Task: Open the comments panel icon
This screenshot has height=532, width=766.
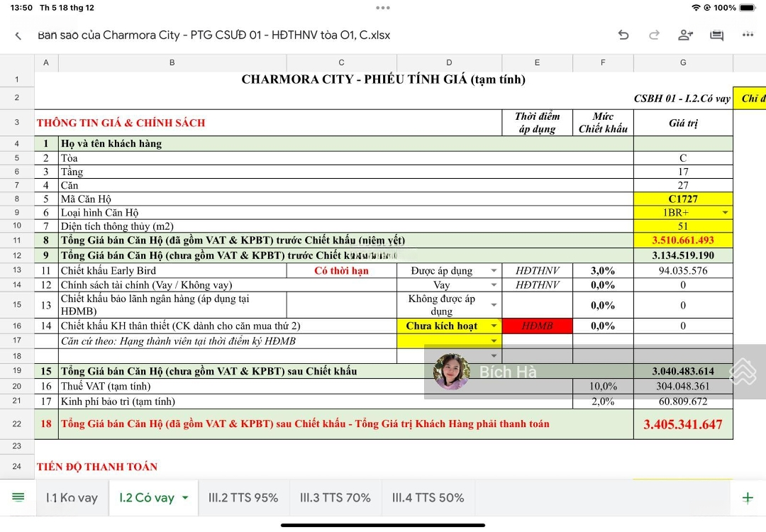Action: pyautogui.click(x=716, y=35)
